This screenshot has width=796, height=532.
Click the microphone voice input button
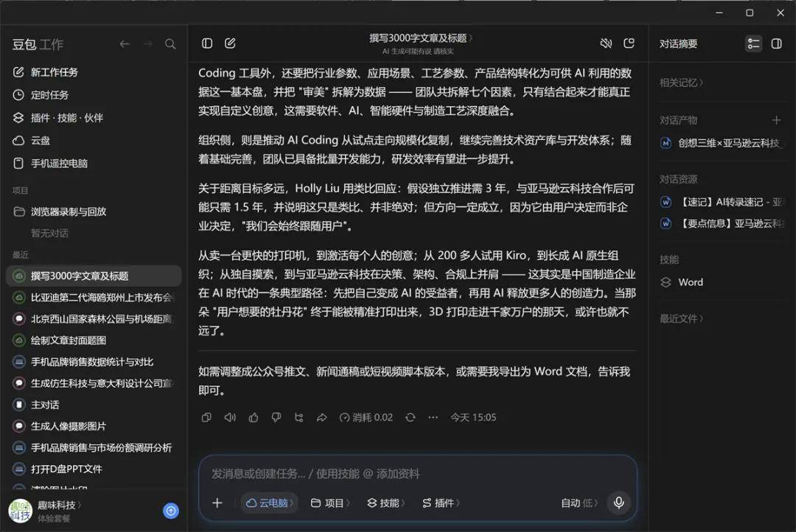(x=619, y=503)
